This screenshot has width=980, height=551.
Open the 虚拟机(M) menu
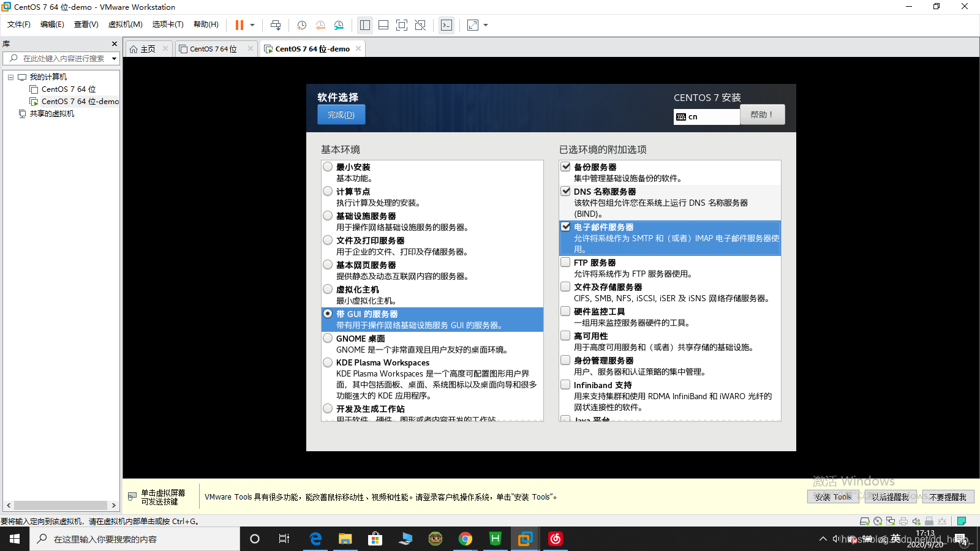pos(126,24)
